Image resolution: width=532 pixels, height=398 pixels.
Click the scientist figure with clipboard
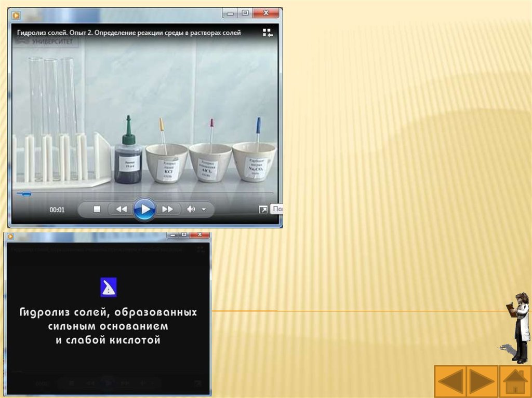click(518, 328)
